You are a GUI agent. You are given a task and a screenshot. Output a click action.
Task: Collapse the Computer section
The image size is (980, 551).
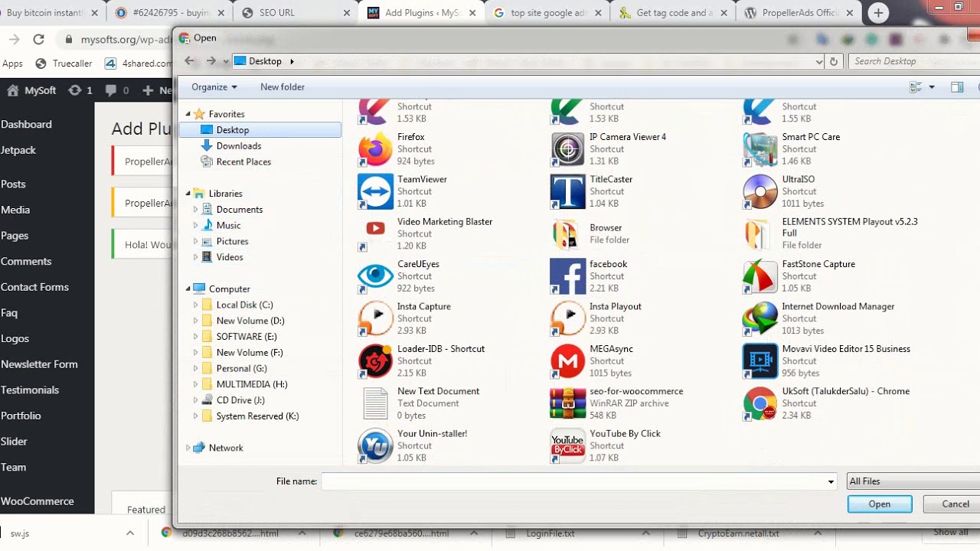(188, 289)
